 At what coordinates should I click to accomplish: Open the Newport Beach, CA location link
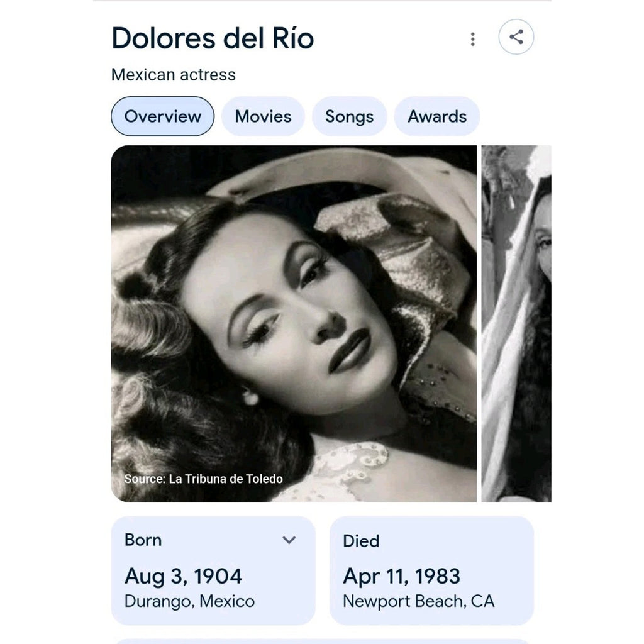click(x=418, y=601)
